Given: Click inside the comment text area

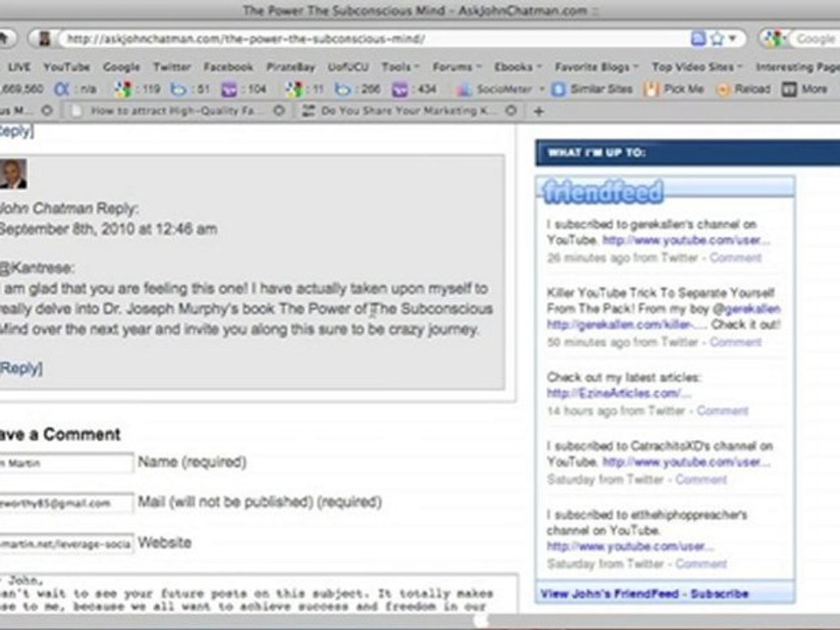Looking at the screenshot, I should pyautogui.click(x=259, y=593).
